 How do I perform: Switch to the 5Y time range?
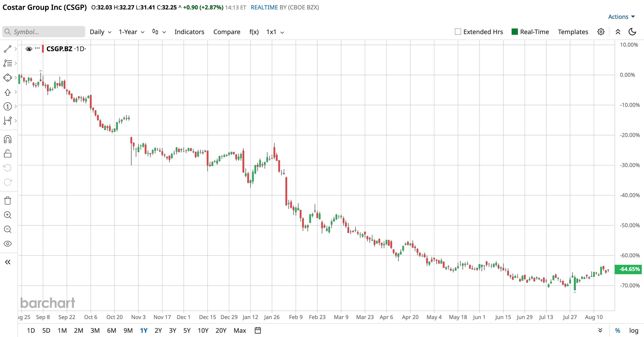[187, 330]
